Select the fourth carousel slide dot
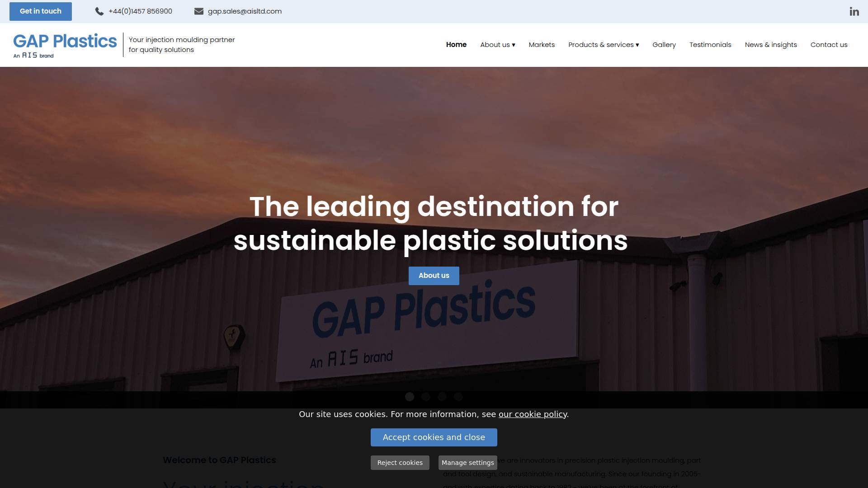868x488 pixels. click(x=458, y=397)
